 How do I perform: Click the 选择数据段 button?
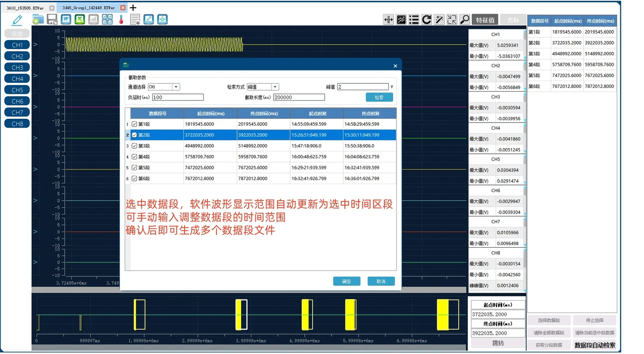click(x=549, y=320)
